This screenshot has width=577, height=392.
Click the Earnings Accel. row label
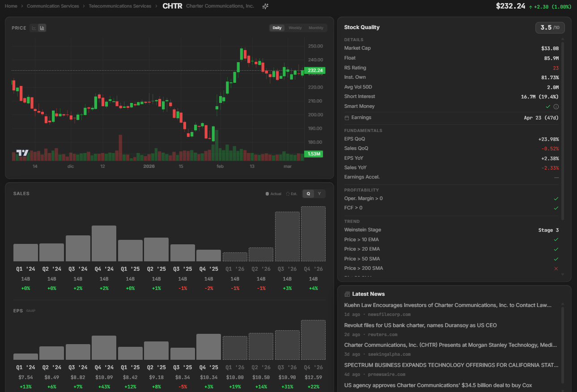pyautogui.click(x=362, y=177)
